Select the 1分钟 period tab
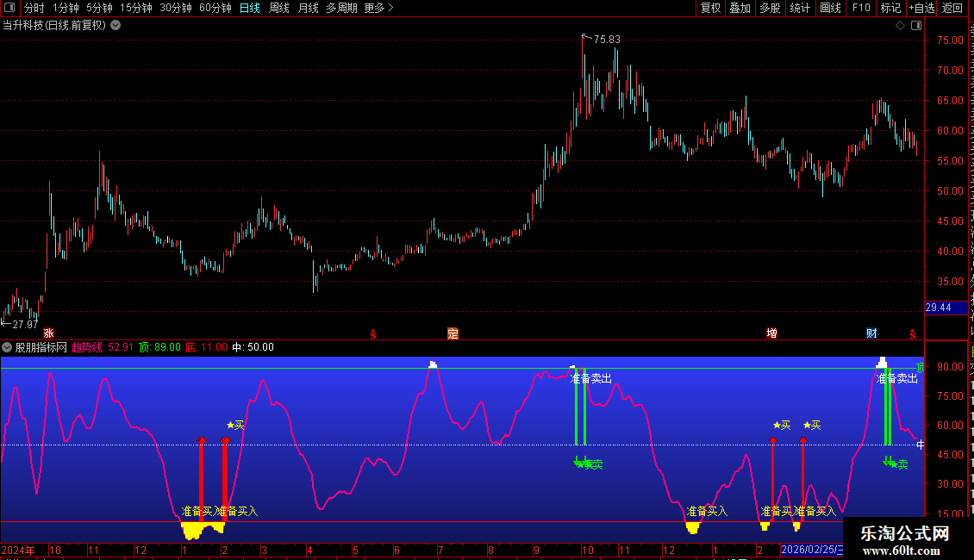The image size is (974, 560). [66, 8]
